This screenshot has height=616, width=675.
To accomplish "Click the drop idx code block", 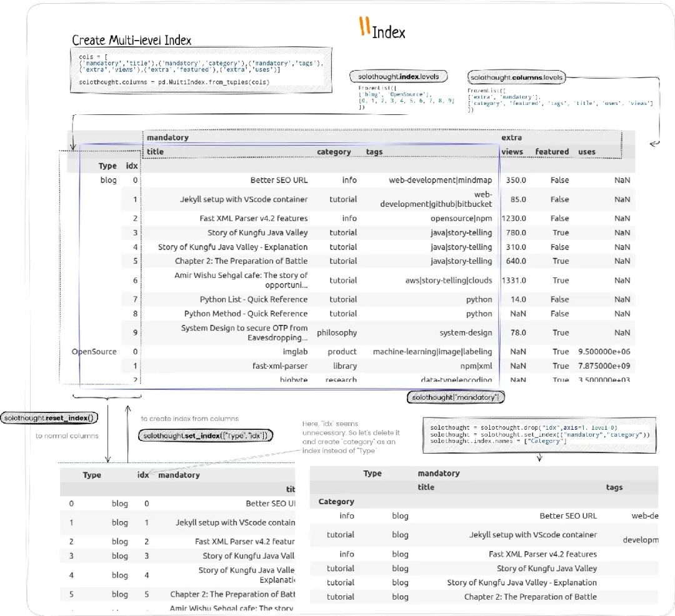I will [539, 434].
